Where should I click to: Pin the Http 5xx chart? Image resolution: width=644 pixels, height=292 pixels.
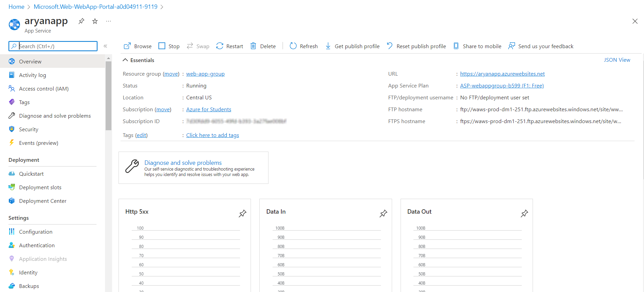[242, 214]
